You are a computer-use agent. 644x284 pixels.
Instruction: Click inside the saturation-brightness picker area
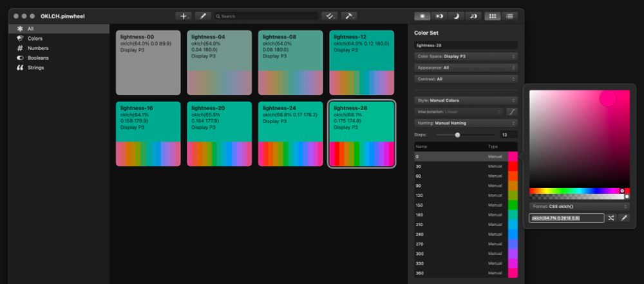click(580, 139)
